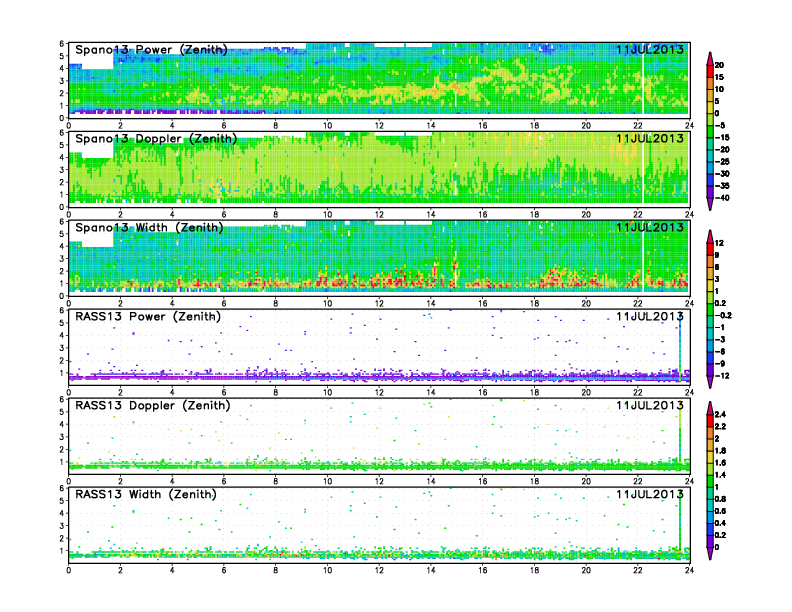The image size is (792, 612).
Task: Click the Spano13 Power heatmap plot area
Action: coord(379,80)
